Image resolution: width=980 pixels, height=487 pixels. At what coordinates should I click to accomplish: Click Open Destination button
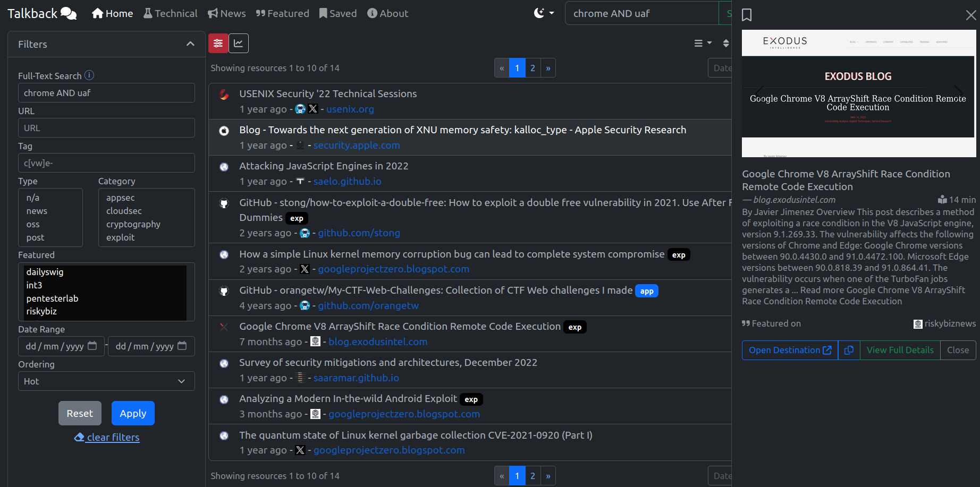point(790,350)
